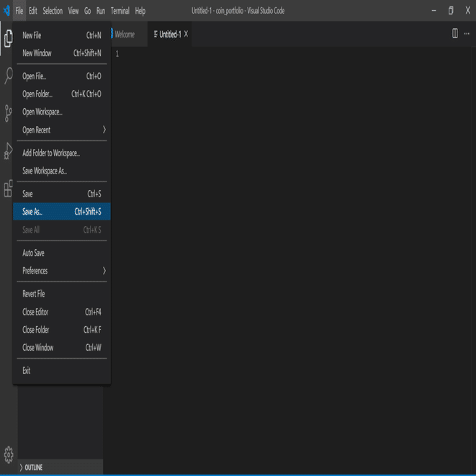Click Save in the File menu
The height and width of the screenshot is (476, 476).
coord(62,194)
